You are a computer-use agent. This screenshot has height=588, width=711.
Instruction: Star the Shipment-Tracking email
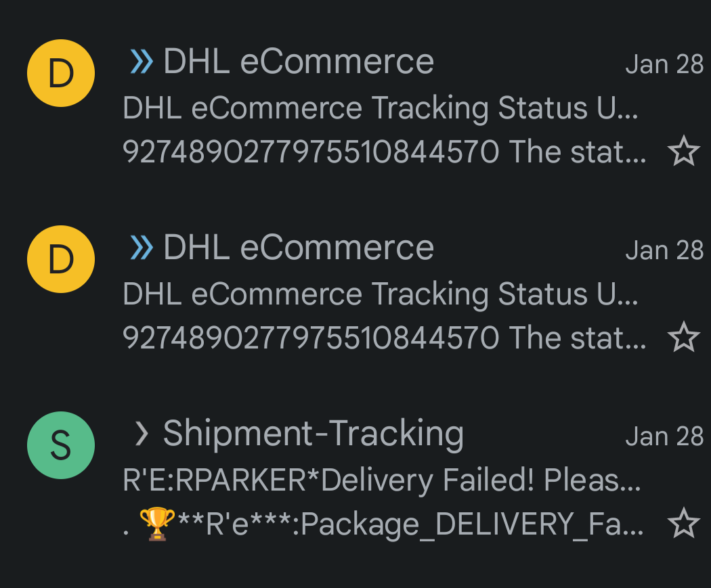click(x=683, y=524)
